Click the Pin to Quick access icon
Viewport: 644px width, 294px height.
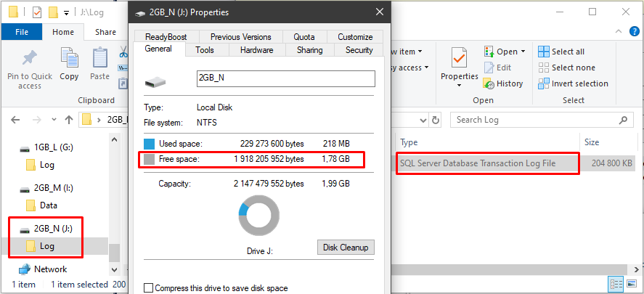[x=29, y=59]
